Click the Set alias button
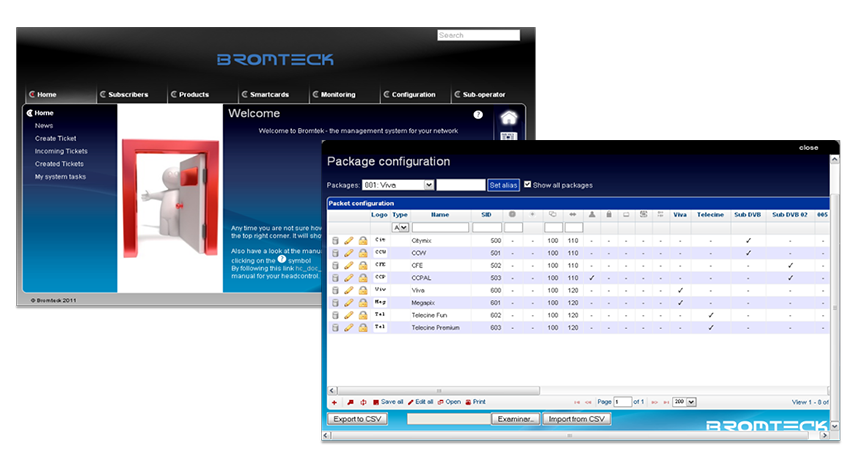Viewport: 860px width, 464px height. pyautogui.click(x=503, y=185)
